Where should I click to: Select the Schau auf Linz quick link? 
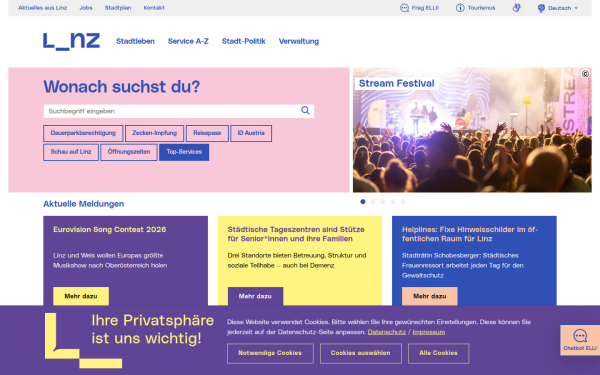point(71,152)
